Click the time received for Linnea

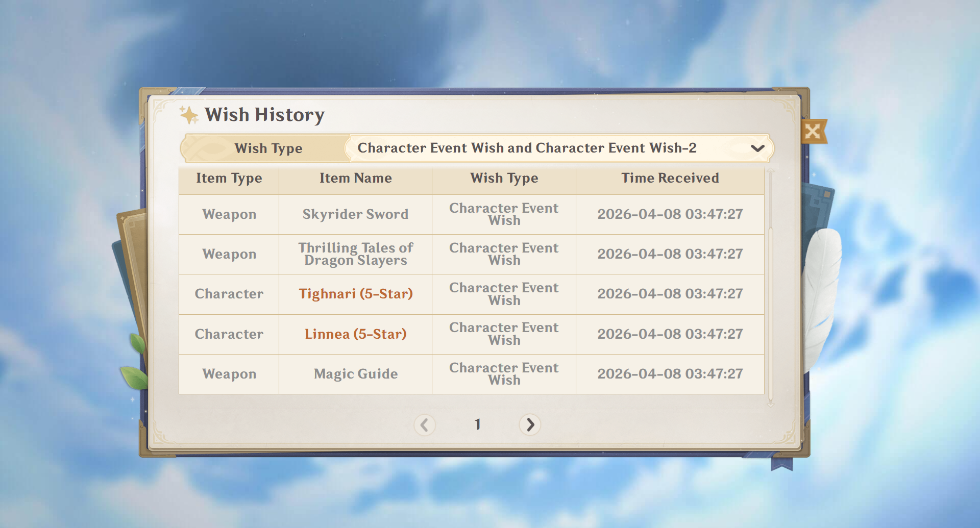[670, 334]
